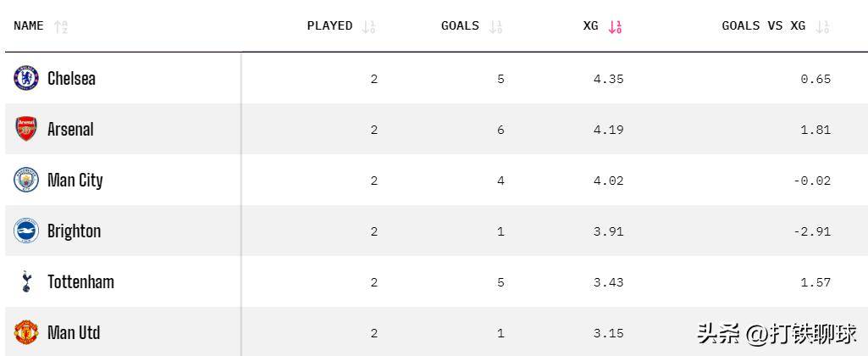The height and width of the screenshot is (356, 868).
Task: Toggle sort order on Goals column icon
Action: [495, 26]
